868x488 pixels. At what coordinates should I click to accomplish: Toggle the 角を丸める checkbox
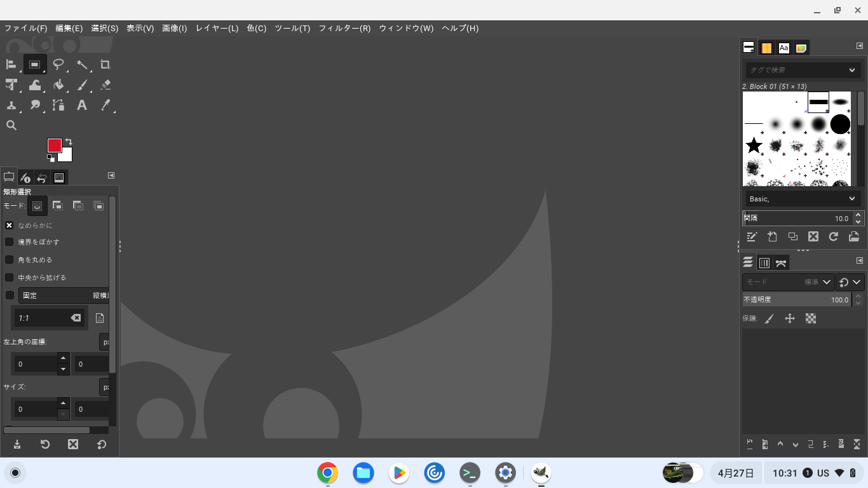coord(10,260)
